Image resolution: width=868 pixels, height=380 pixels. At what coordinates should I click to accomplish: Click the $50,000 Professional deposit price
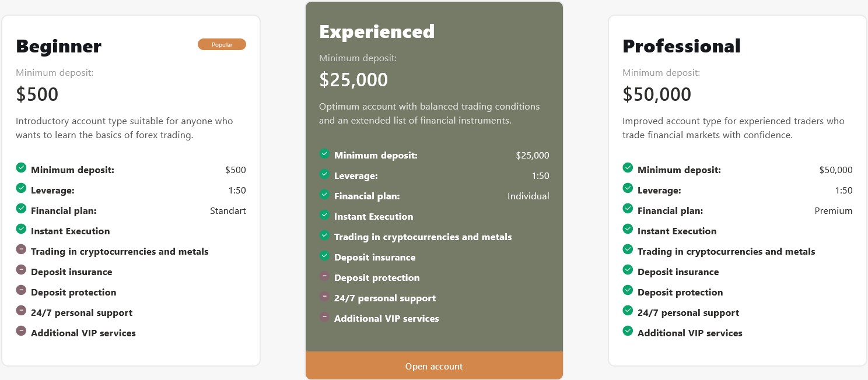pos(657,94)
